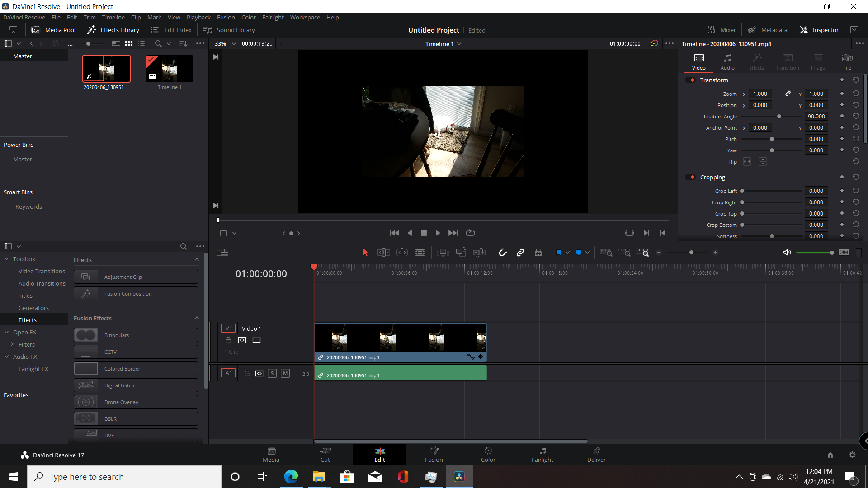Screen dimensions: 868x488
Task: Open the Playback menu
Action: click(x=198, y=17)
